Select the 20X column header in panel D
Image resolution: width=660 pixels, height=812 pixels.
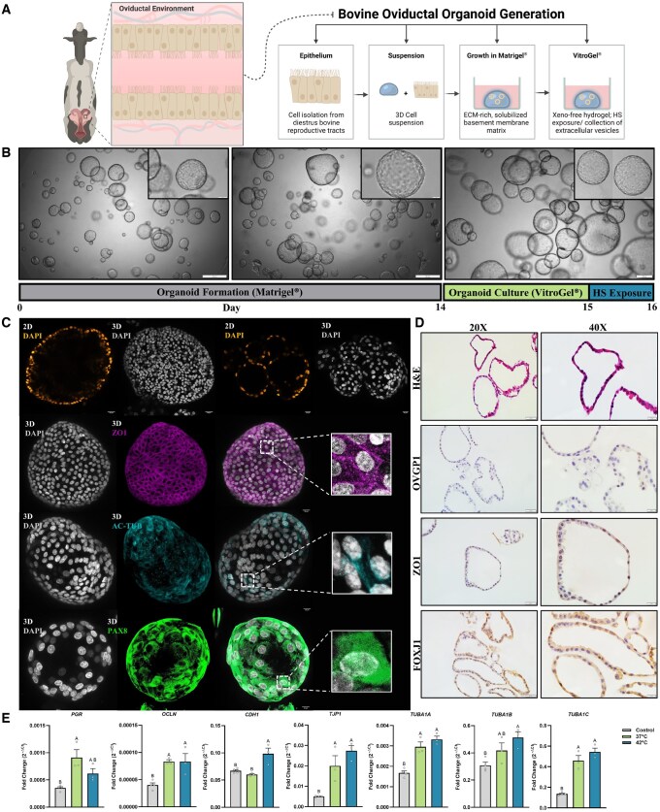tap(479, 327)
